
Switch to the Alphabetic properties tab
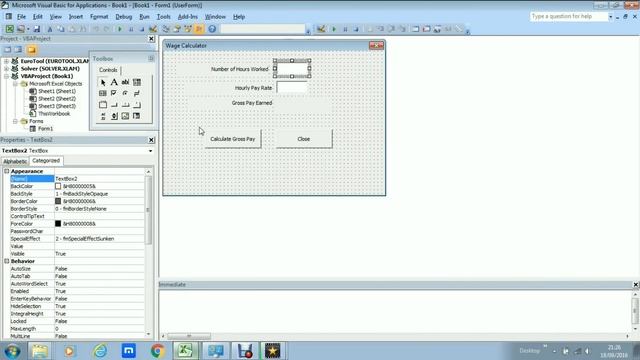coord(15,161)
